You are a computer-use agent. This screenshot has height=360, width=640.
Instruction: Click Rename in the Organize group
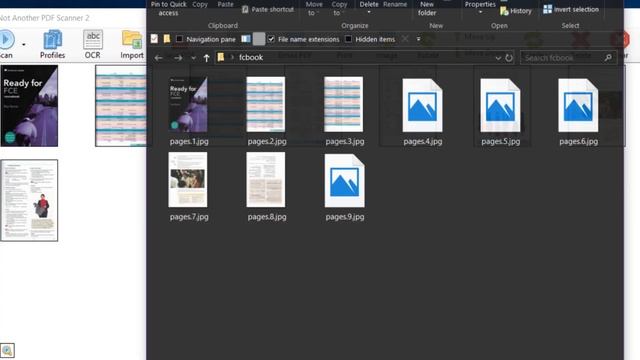pos(395,4)
